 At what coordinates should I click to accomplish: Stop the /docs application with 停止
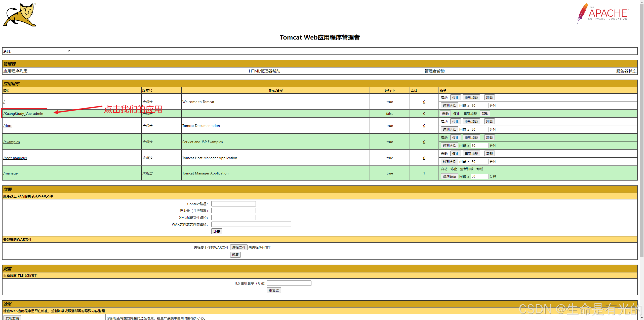[x=455, y=121]
